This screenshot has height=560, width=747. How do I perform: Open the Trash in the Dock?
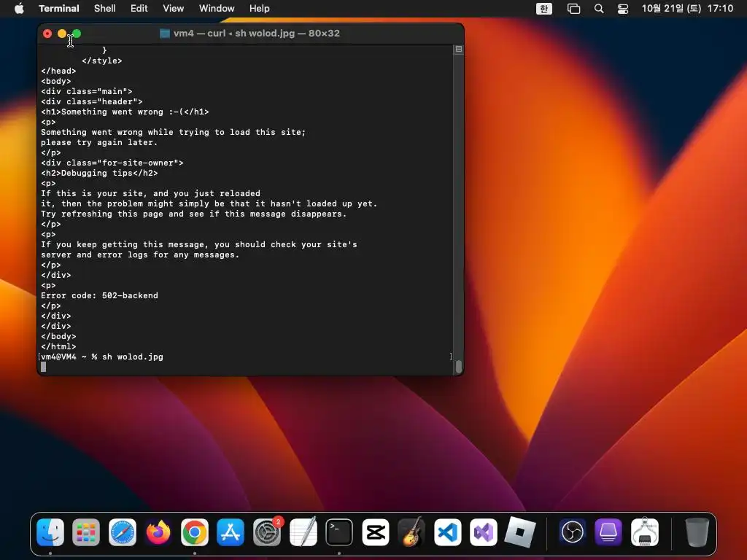tap(697, 532)
